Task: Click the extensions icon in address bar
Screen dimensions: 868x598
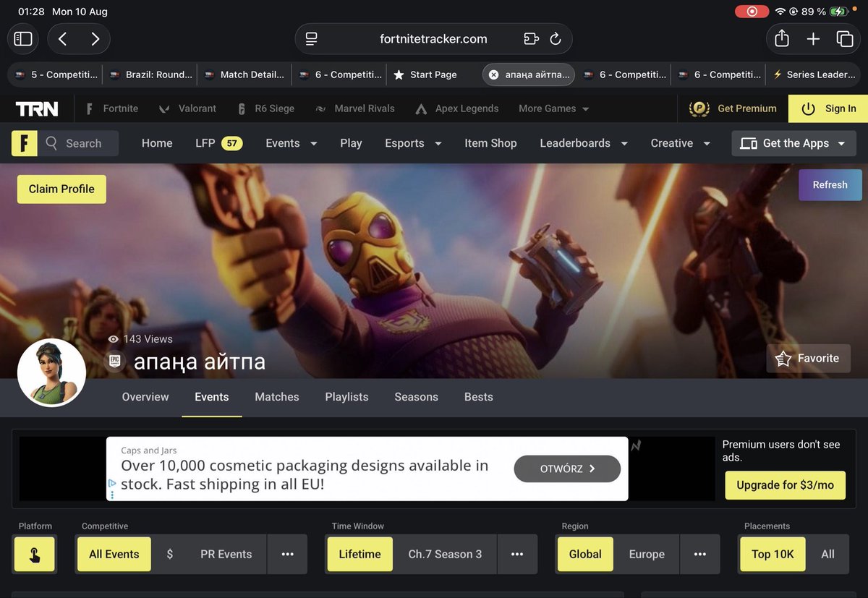Action: click(x=532, y=39)
